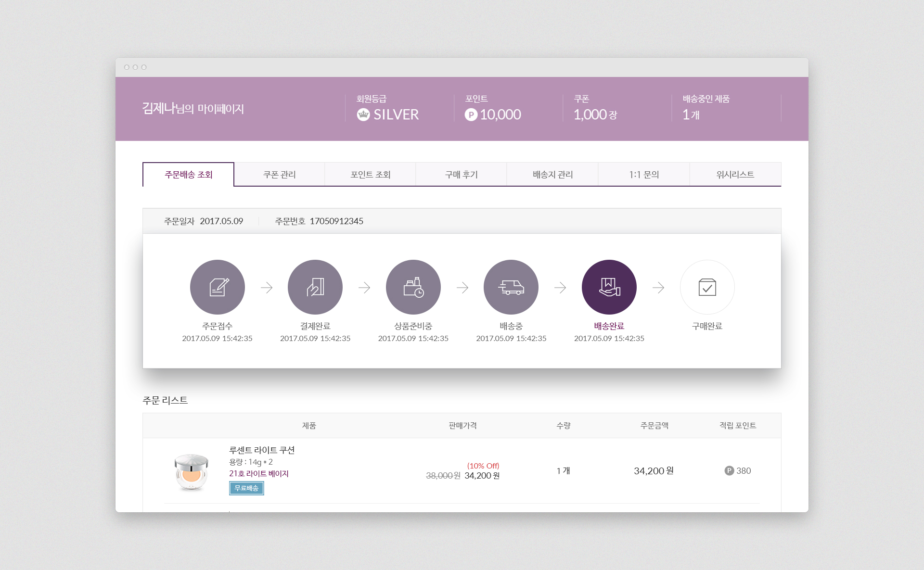Image resolution: width=924 pixels, height=570 pixels.
Task: Open the 쿠폰 관리 tab
Action: coord(279,175)
